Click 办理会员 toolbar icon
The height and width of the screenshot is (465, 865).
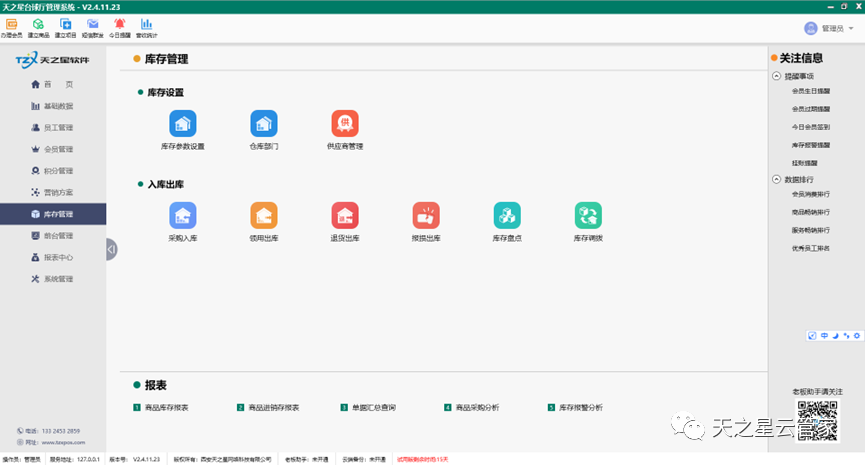(12, 25)
